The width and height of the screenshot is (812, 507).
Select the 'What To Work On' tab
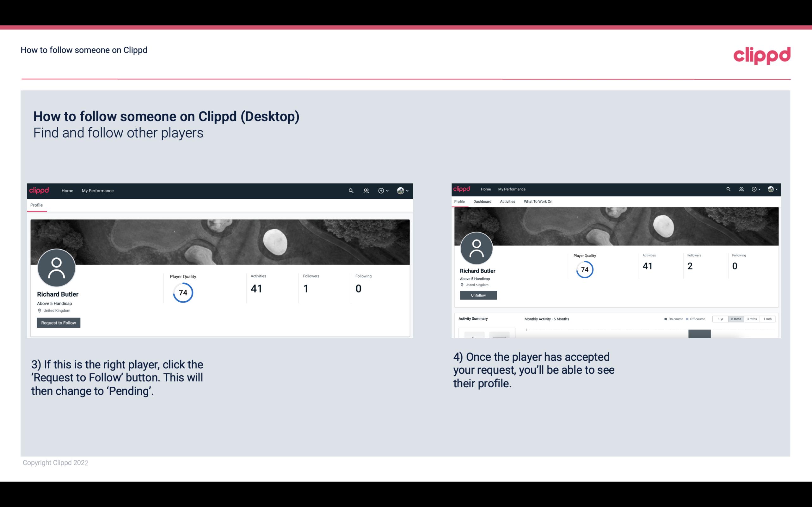(x=537, y=202)
